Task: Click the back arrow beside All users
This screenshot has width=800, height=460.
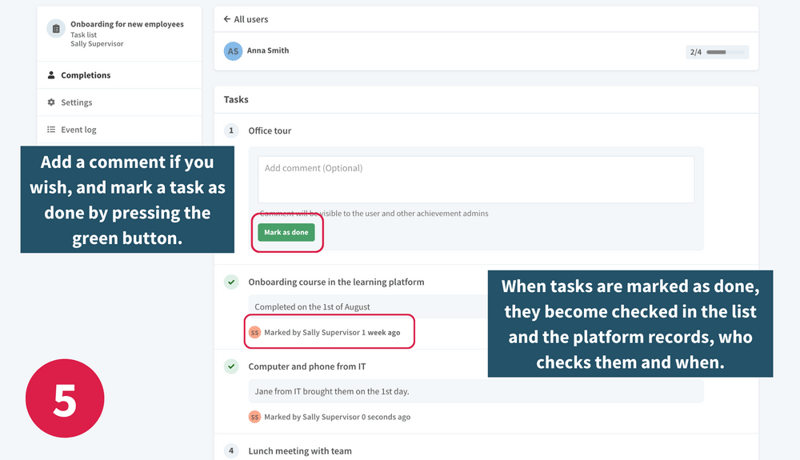Action: pos(227,19)
